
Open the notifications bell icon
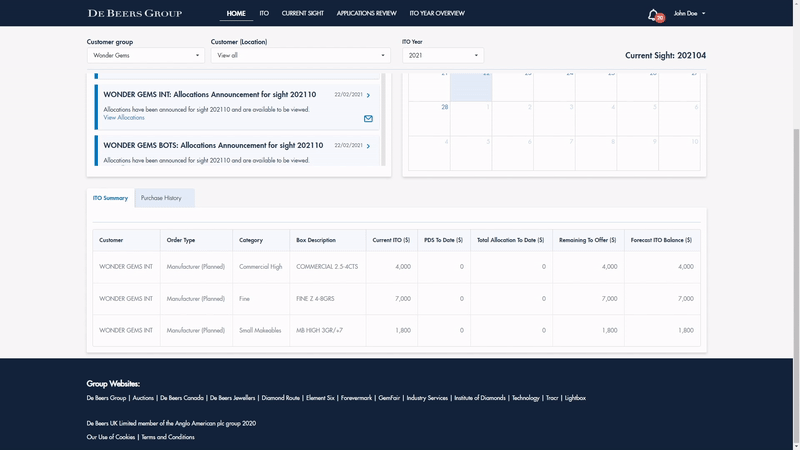pos(653,15)
